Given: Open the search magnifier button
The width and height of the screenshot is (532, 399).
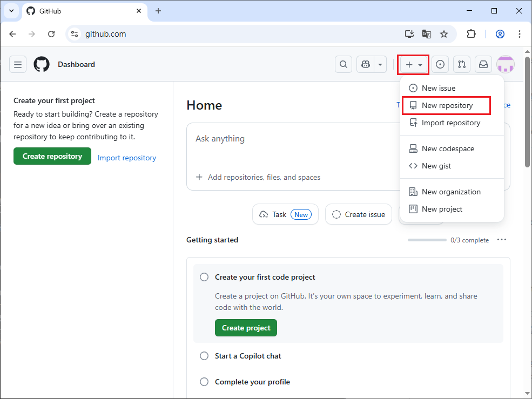Looking at the screenshot, I should (343, 65).
